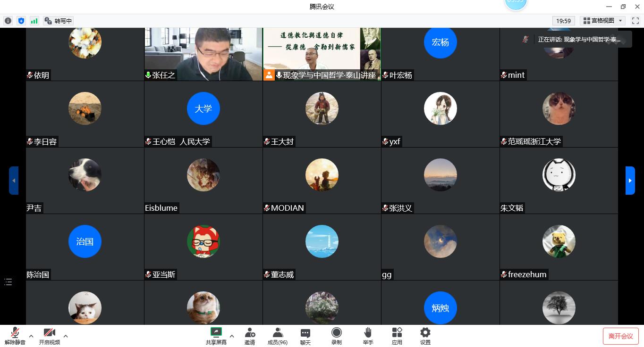Open the 宫格视图 layout dropdown

tap(603, 21)
